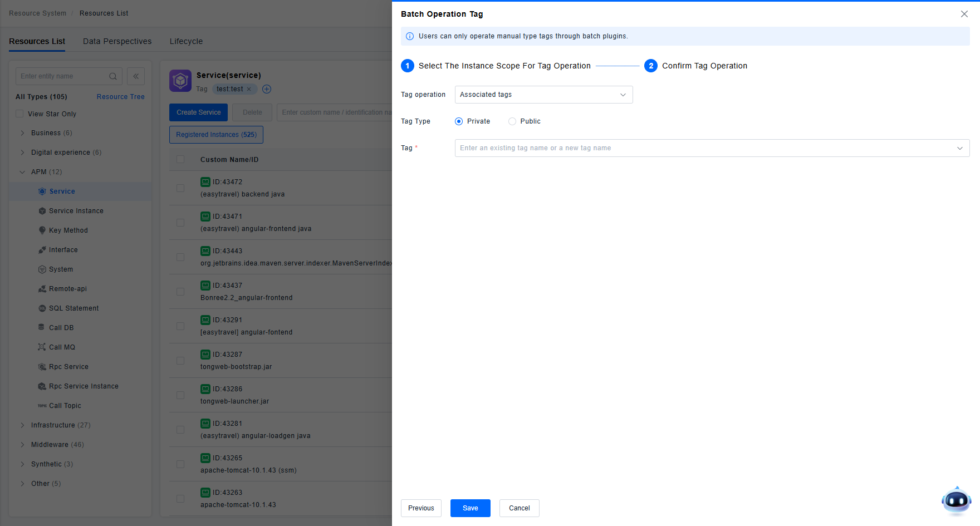Go back with the Previous button
Image resolution: width=980 pixels, height=526 pixels.
pyautogui.click(x=421, y=508)
